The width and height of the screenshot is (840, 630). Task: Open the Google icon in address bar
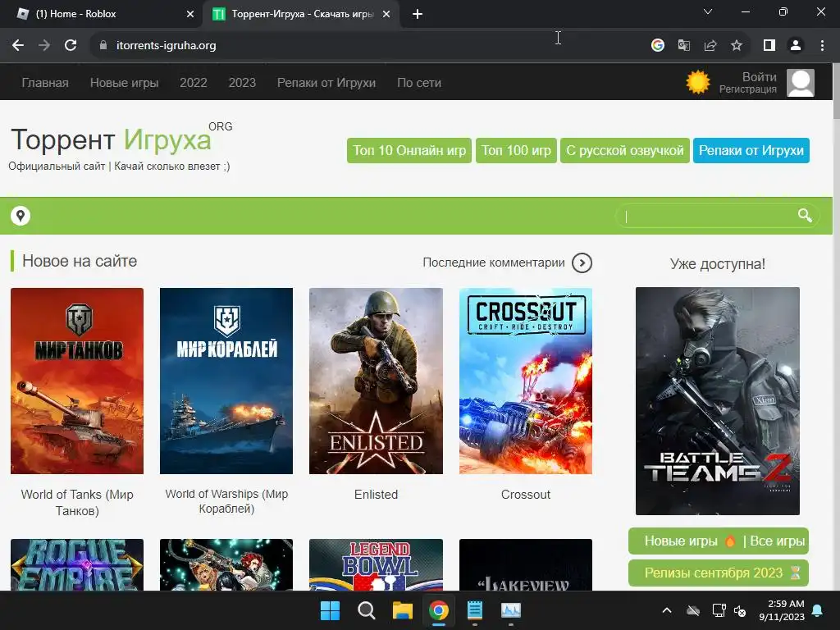pos(657,46)
